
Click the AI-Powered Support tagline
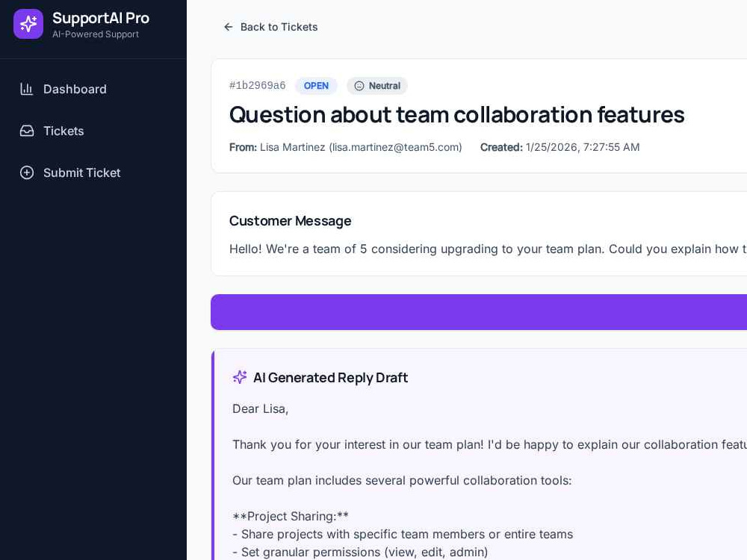point(96,34)
